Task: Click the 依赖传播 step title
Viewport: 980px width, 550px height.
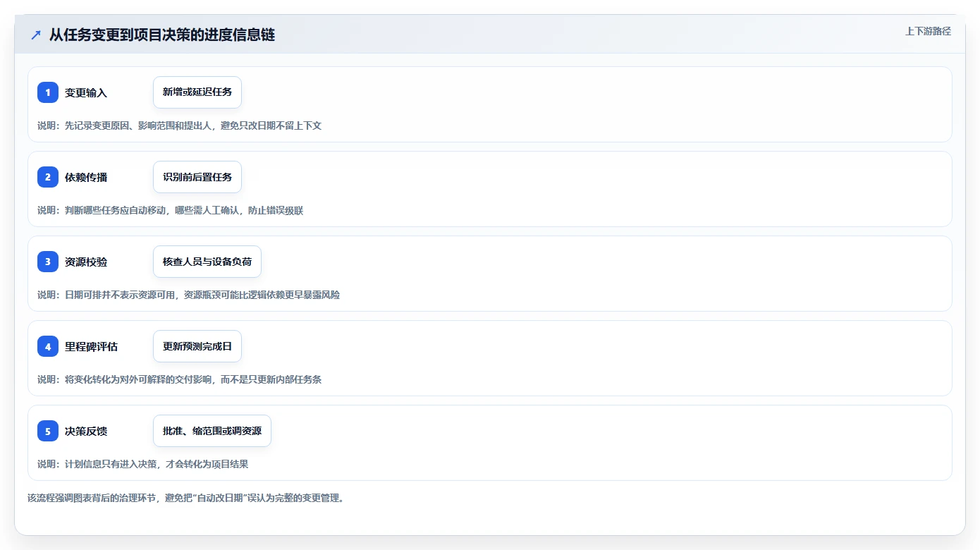Action: [86, 177]
